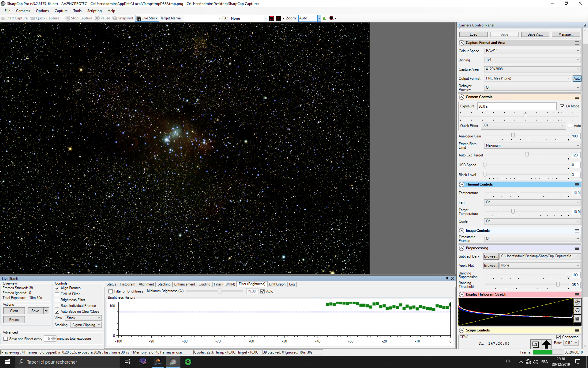Enable the Brightness Filter checkbox
588x368 pixels.
pos(57,300)
